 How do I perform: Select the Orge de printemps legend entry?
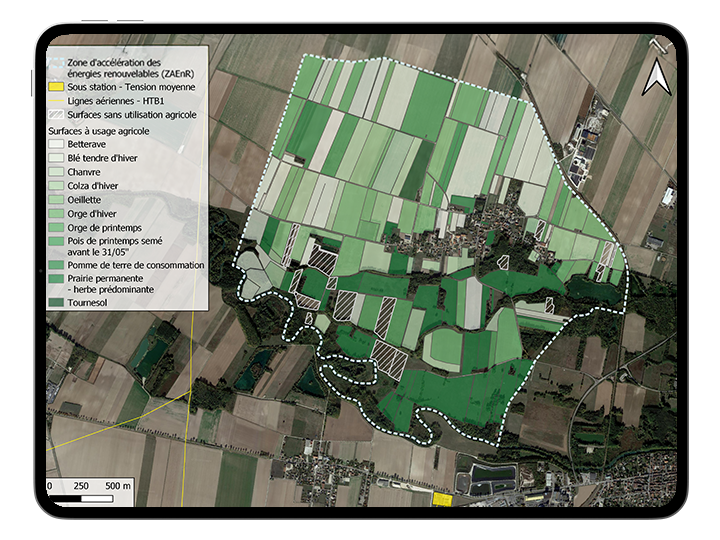point(104,227)
